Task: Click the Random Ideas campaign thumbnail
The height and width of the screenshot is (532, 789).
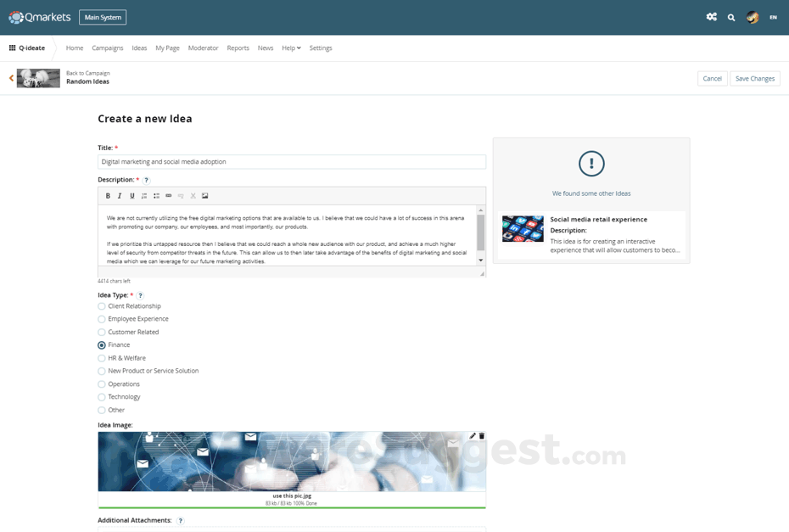Action: [x=38, y=78]
